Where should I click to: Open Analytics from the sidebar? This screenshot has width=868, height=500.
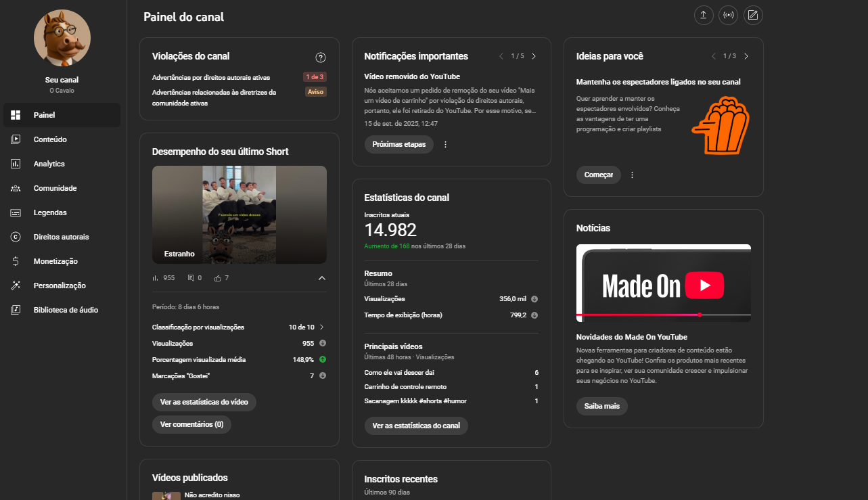tap(49, 164)
